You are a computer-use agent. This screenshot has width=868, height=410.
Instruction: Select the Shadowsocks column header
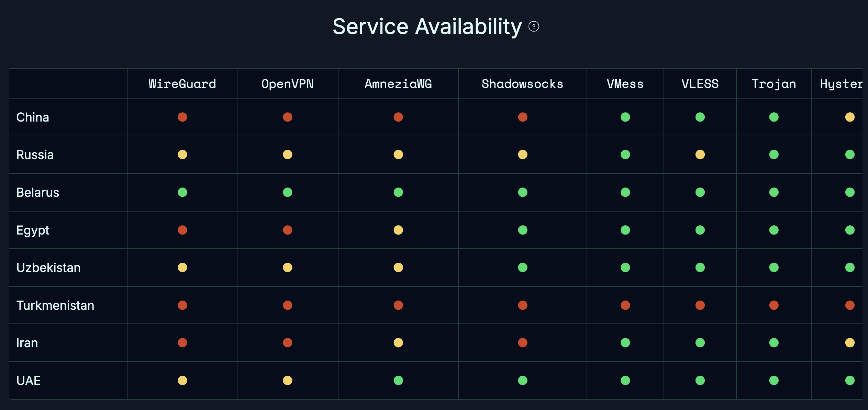[522, 84]
